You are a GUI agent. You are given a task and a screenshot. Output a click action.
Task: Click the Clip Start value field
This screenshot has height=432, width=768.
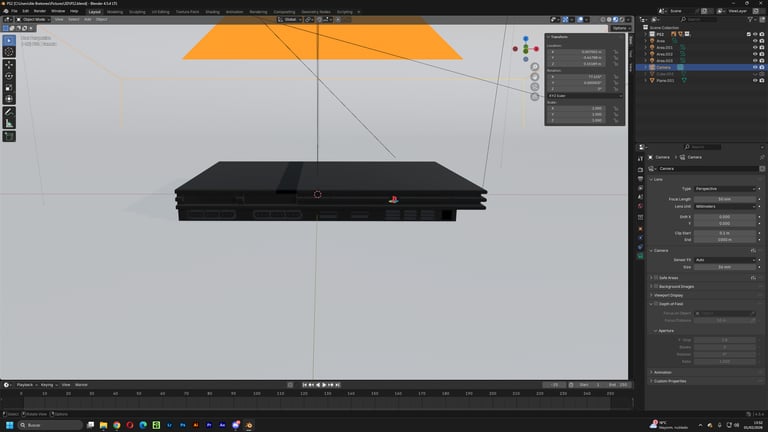(x=725, y=233)
